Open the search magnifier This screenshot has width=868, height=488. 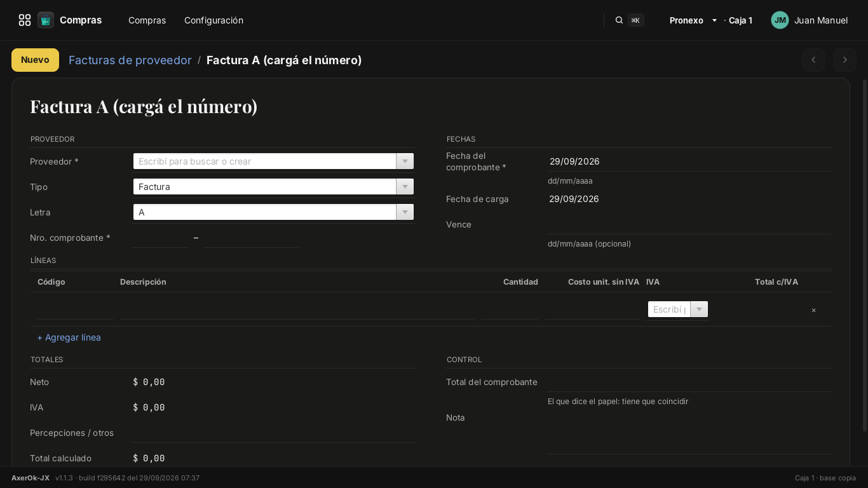click(x=619, y=20)
